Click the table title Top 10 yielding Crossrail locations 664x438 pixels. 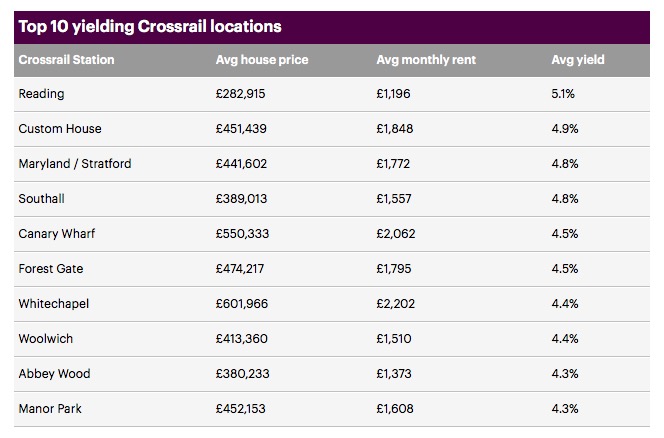pos(147,26)
